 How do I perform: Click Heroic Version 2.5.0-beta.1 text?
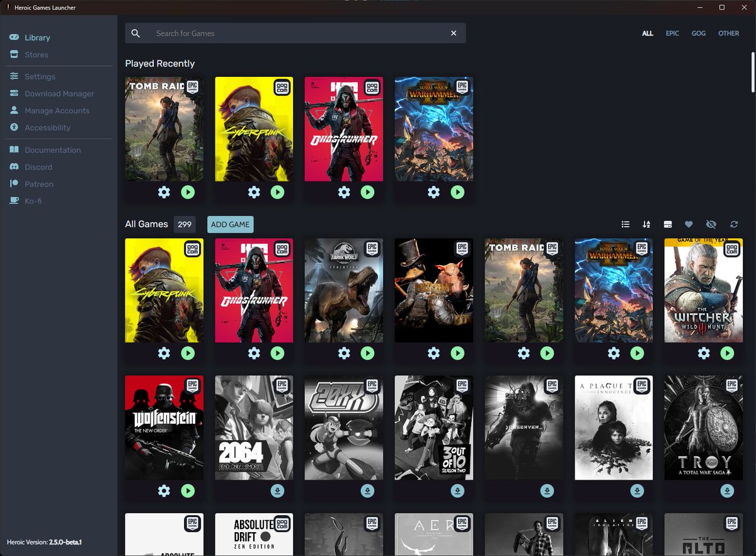point(44,542)
